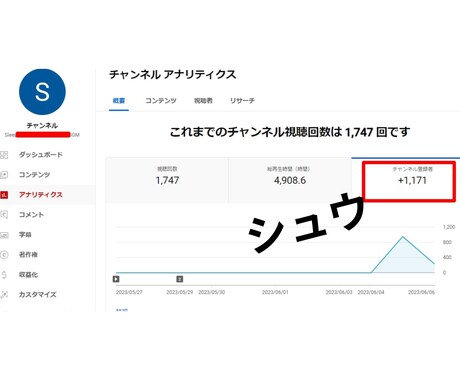Open the blue S channel avatar
Screen dimensions: 460x380
(42, 92)
